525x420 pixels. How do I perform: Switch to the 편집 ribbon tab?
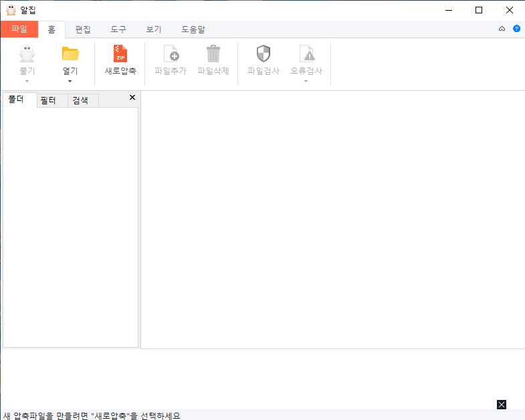click(x=83, y=29)
